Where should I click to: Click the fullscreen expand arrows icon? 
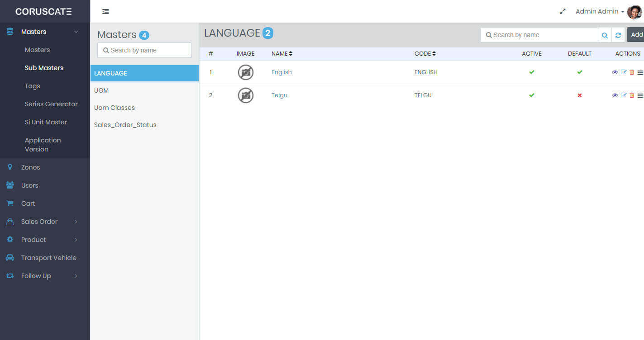[563, 11]
